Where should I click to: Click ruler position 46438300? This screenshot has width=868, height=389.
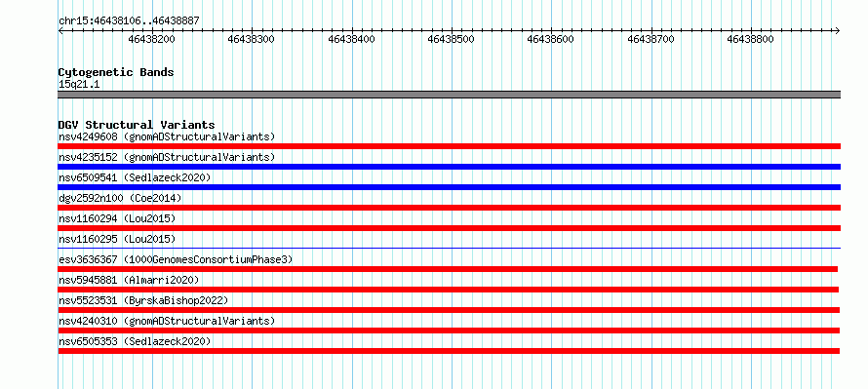[x=252, y=39]
